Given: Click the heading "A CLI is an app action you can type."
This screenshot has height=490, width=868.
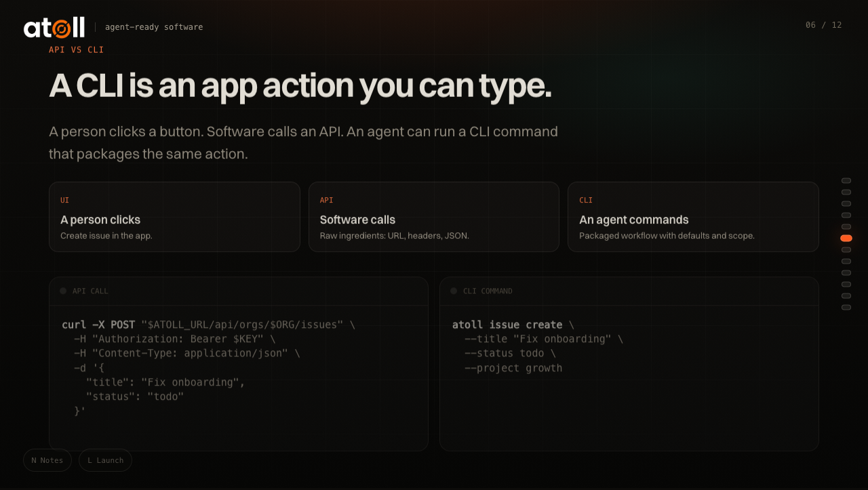Looking at the screenshot, I should pos(300,86).
